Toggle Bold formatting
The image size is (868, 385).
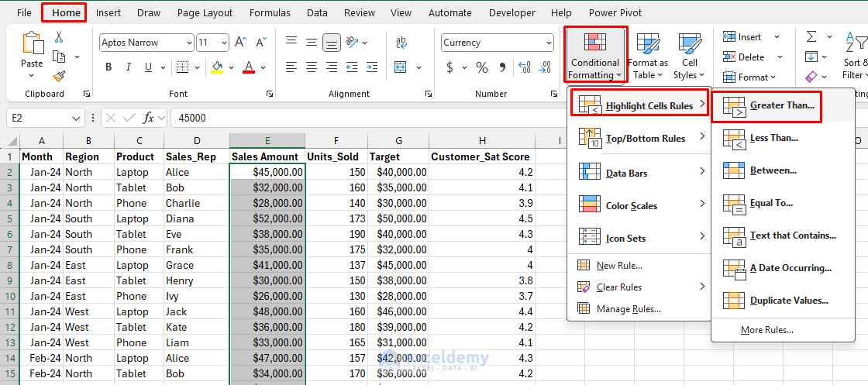[108, 67]
